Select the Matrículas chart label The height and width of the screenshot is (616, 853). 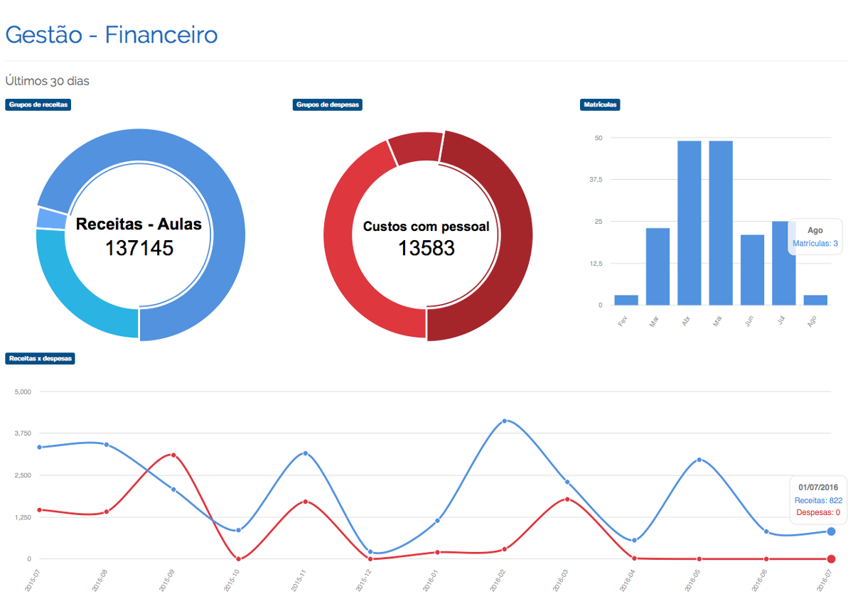click(x=601, y=104)
